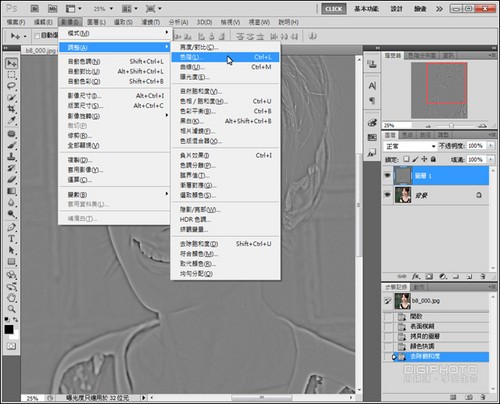500x404 pixels.
Task: Click the 圖層 1 layer thumbnail
Action: pos(403,175)
